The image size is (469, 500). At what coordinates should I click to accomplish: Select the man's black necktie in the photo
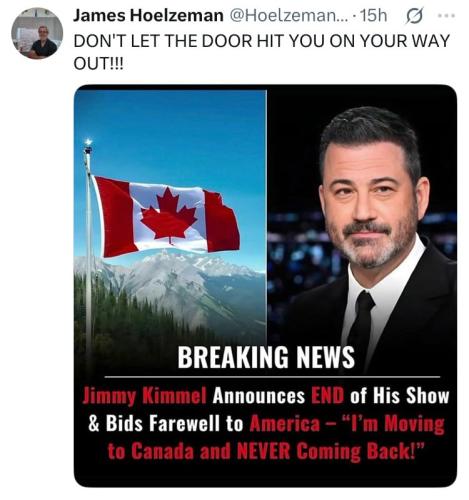(x=361, y=322)
